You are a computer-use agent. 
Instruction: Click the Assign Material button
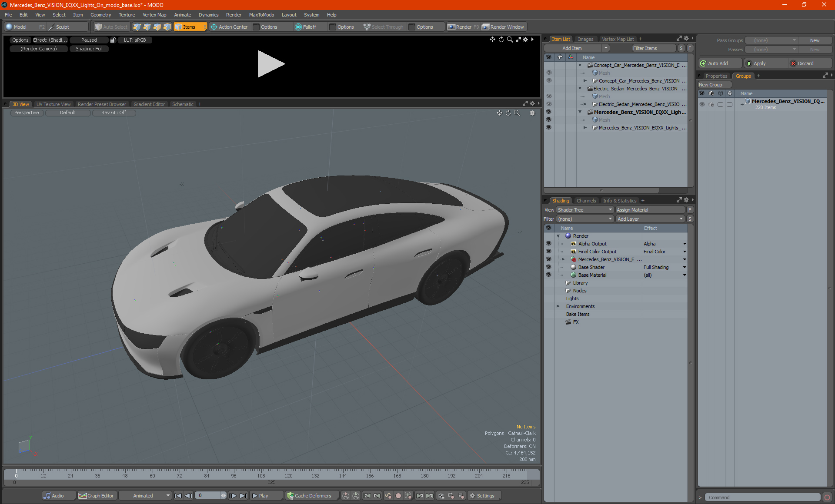pyautogui.click(x=650, y=210)
